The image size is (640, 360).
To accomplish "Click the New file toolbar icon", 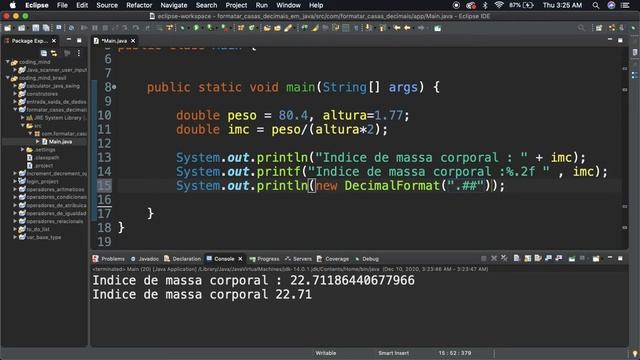I will (7, 28).
